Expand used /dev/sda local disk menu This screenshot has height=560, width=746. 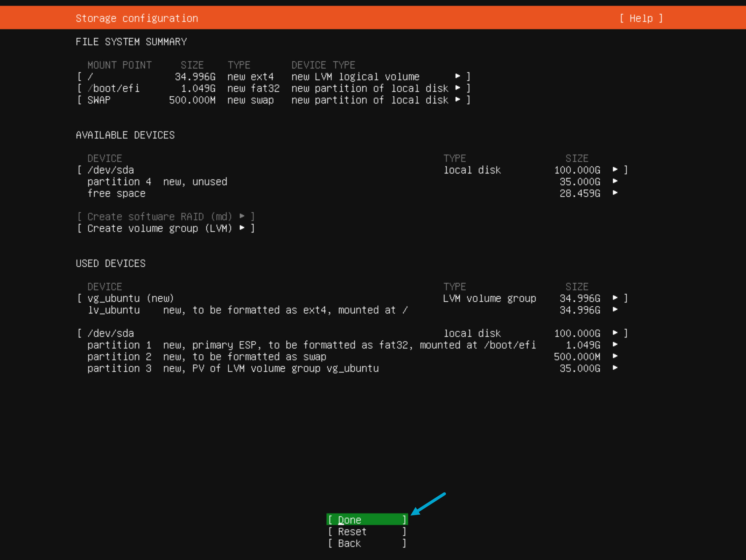coord(615,333)
